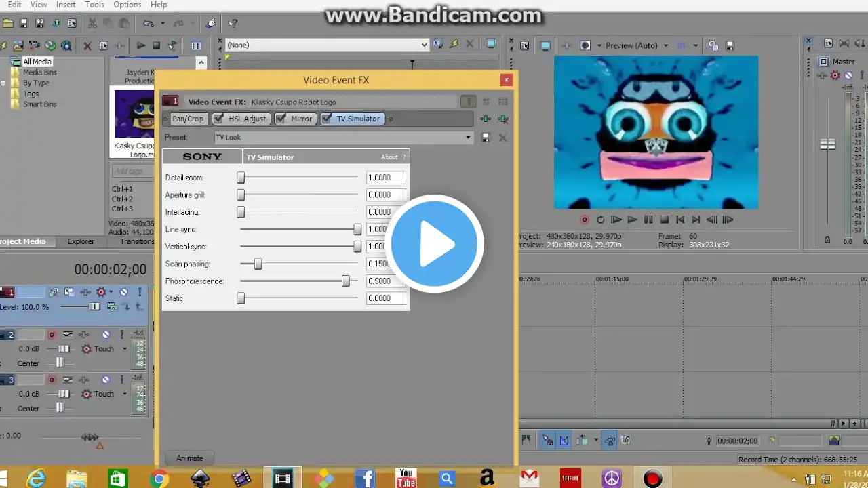Remove selected media with red X icon
The width and height of the screenshot is (868, 488).
coord(87,45)
